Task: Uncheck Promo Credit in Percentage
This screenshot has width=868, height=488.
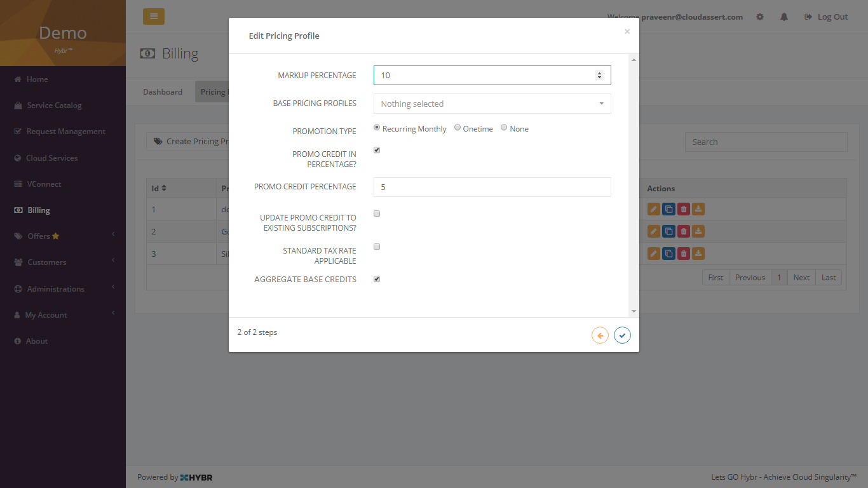Action: click(x=377, y=150)
